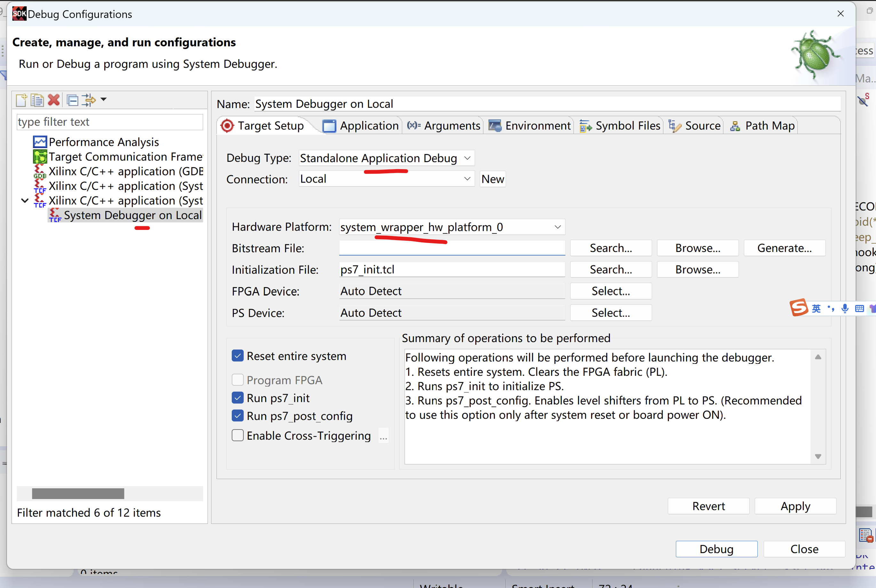Screen dimensions: 876x588
Task: Collapse the expanded Xilinx C/C++ application tree node
Action: point(25,200)
